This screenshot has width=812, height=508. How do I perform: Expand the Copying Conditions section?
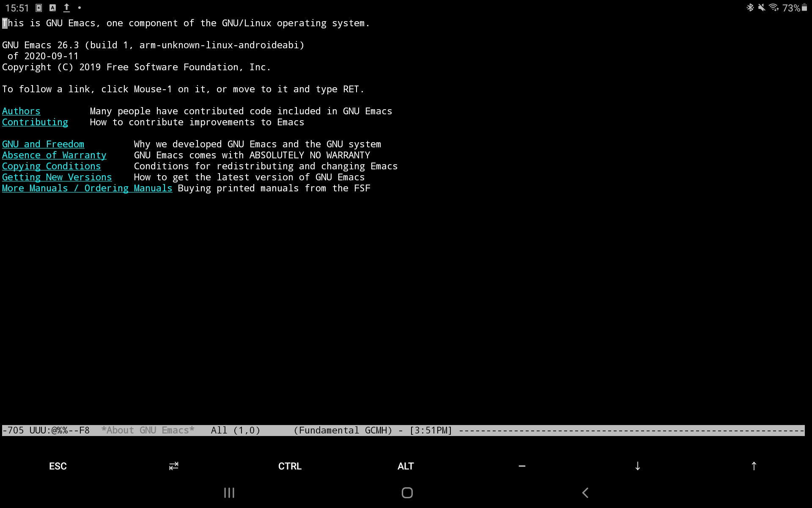tap(51, 166)
